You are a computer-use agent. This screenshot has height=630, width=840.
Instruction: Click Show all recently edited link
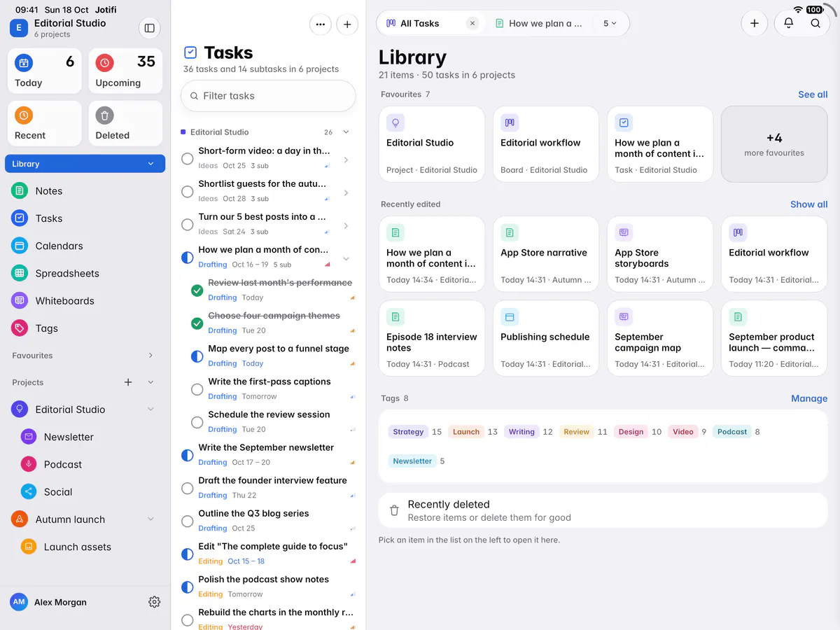point(808,204)
